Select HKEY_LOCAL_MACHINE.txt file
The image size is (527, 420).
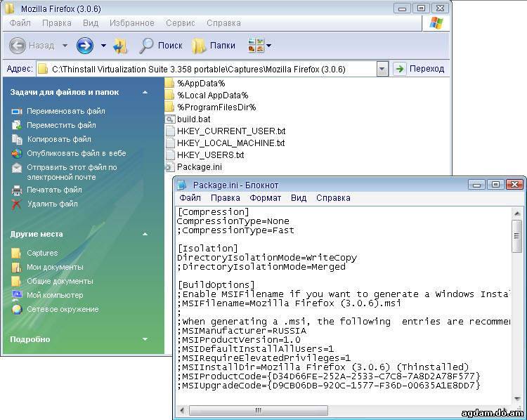point(225,143)
